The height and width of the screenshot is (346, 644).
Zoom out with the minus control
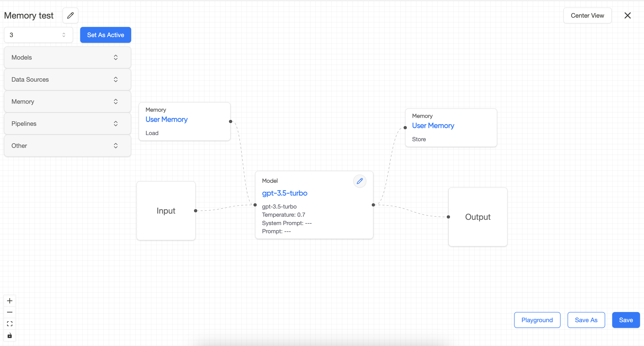coord(10,312)
